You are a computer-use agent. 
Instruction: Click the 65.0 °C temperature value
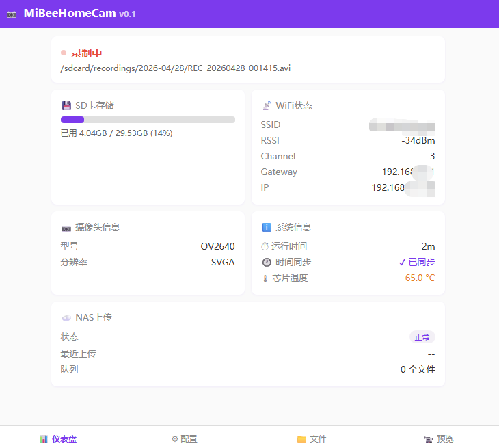[420, 278]
